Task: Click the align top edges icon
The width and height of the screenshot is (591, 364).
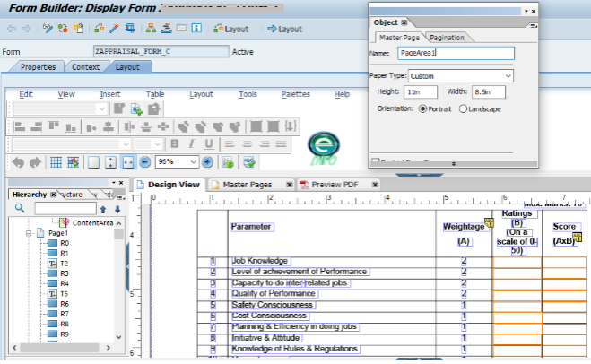Action: coord(54,126)
